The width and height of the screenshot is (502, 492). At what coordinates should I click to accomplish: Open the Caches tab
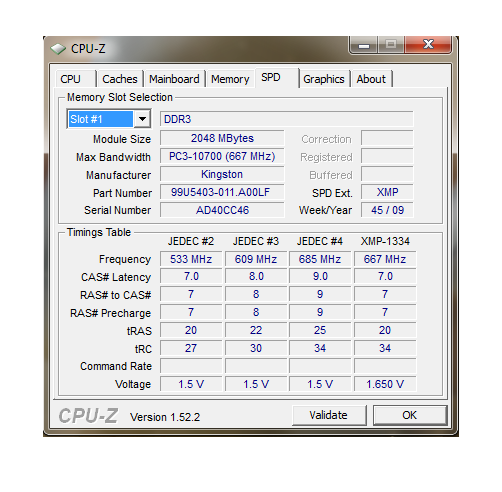coord(120,79)
